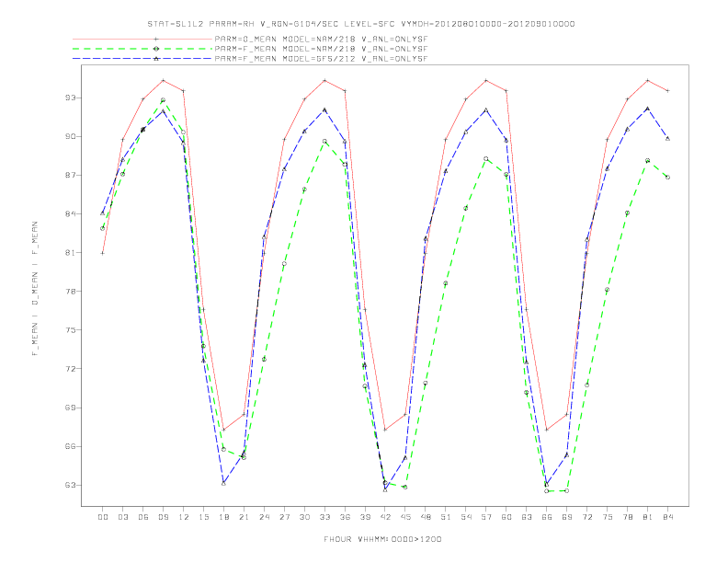Viewport: 728px width, 563px height.
Task: Click the x-axis hour label 45
Action: point(405,517)
